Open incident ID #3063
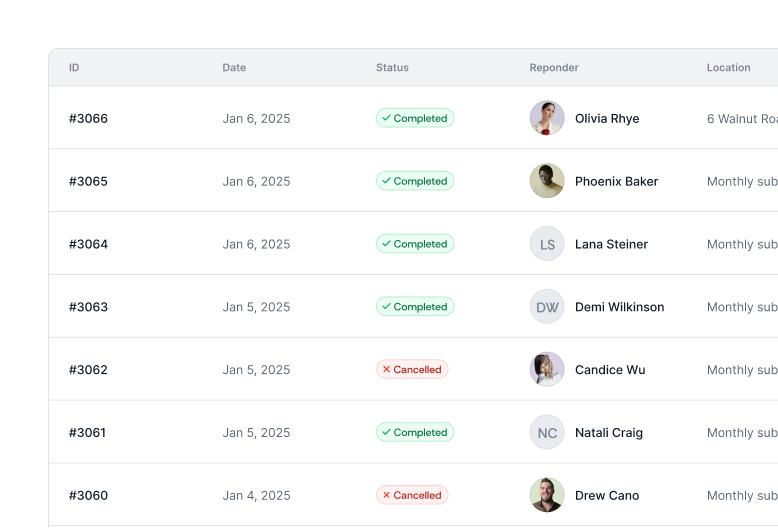 coord(88,307)
